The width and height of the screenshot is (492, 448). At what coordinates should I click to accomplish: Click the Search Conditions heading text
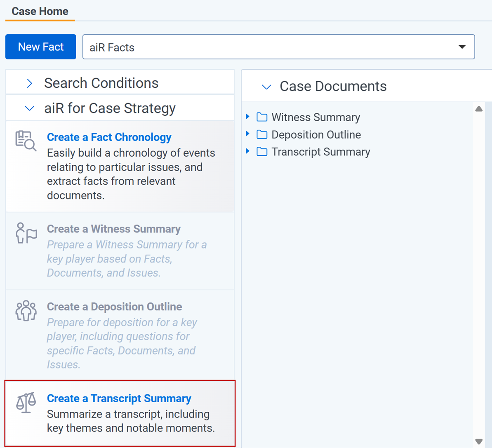[x=101, y=83]
